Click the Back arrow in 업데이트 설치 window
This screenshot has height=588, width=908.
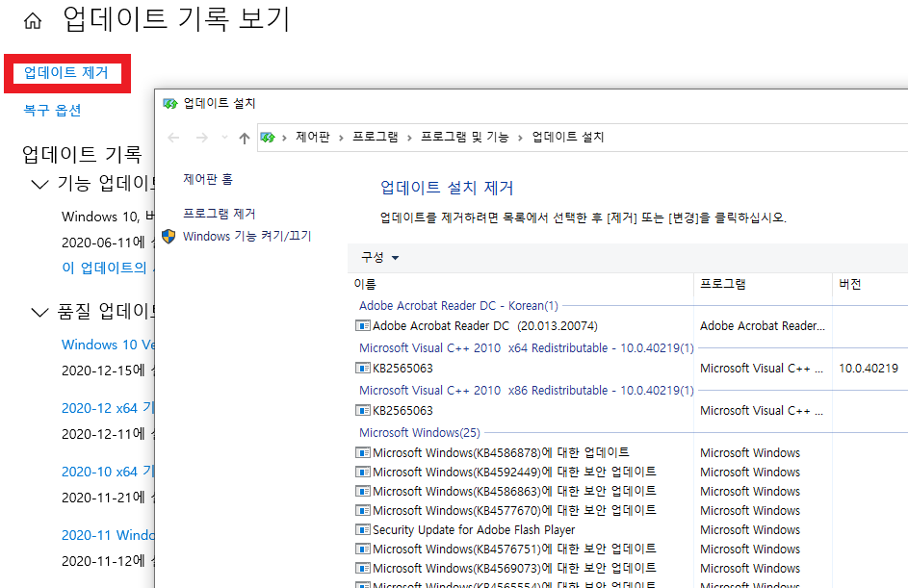pyautogui.click(x=173, y=138)
